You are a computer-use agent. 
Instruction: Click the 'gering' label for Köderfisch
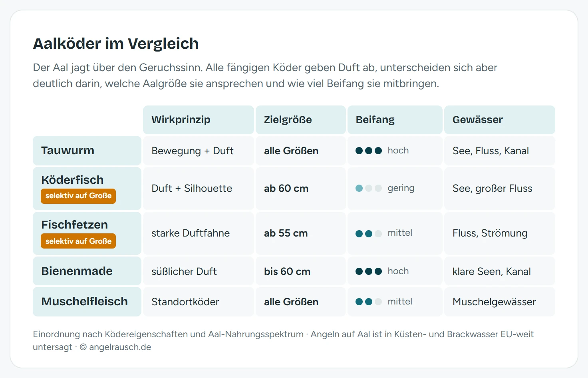click(x=401, y=188)
